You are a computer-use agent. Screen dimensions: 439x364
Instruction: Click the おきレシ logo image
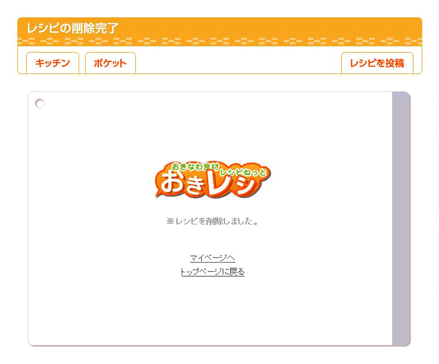pos(213,180)
